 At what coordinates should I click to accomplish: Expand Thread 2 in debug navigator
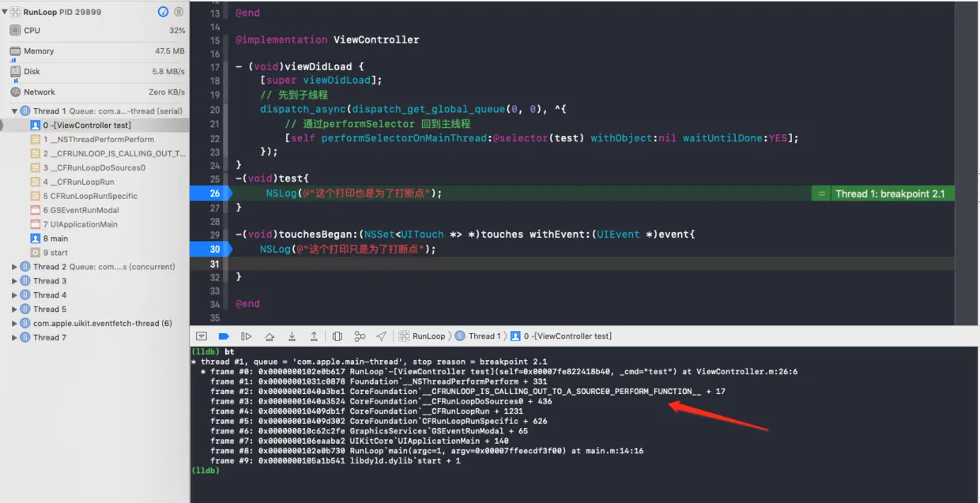pos(14,267)
